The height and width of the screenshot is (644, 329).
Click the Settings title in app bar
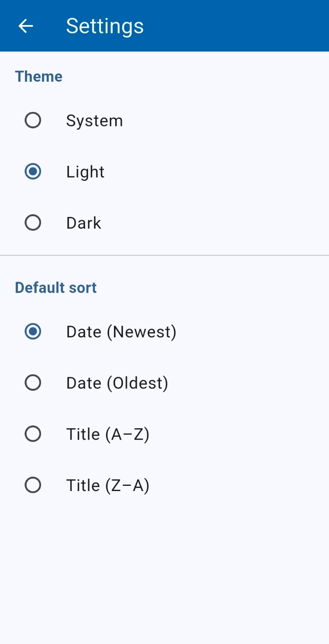[105, 26]
